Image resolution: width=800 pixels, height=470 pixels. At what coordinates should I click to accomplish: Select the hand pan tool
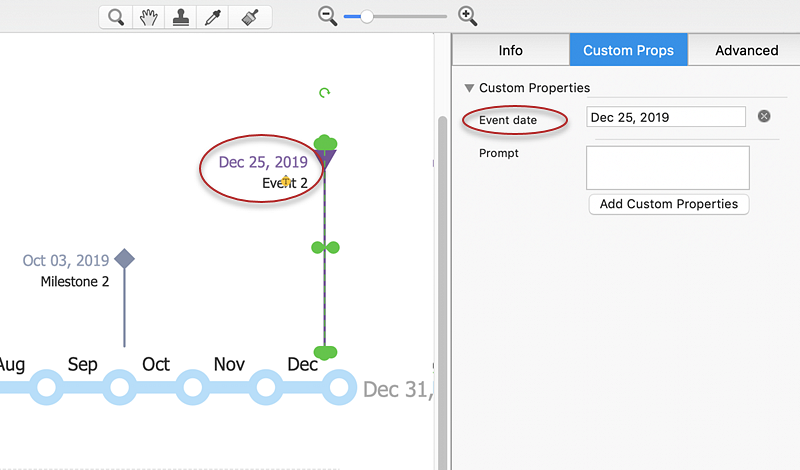coord(148,17)
